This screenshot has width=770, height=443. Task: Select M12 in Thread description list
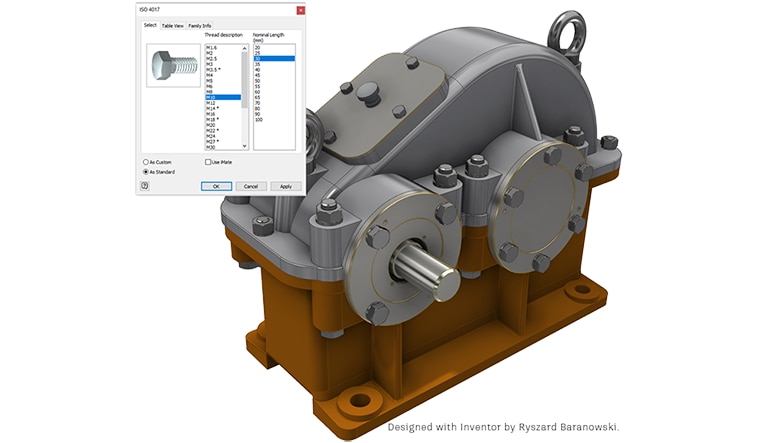(x=211, y=103)
